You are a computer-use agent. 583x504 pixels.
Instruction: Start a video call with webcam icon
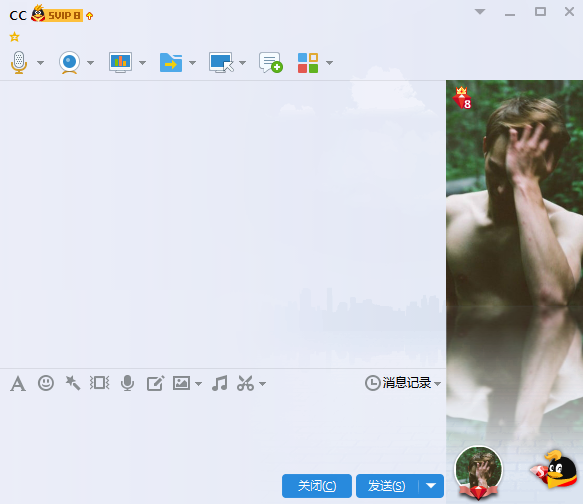tap(70, 62)
